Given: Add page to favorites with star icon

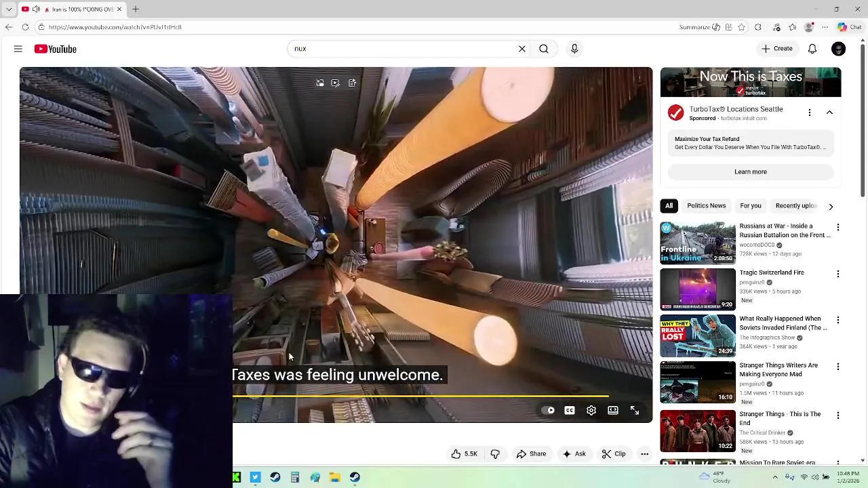Looking at the screenshot, I should [x=741, y=27].
